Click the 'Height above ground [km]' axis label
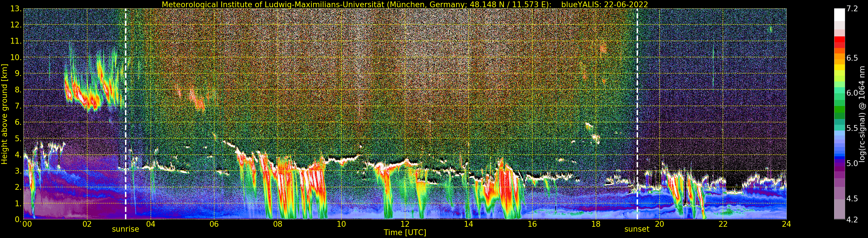The height and width of the screenshot is (238, 868). coord(4,114)
